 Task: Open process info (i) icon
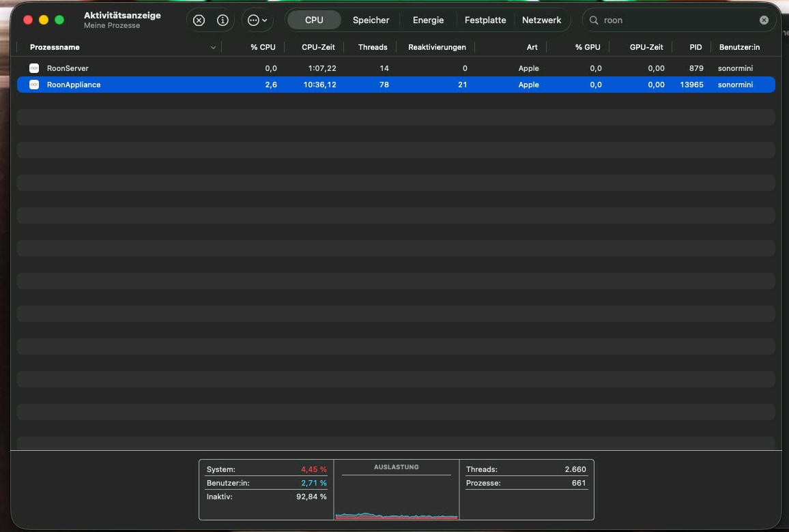(223, 20)
